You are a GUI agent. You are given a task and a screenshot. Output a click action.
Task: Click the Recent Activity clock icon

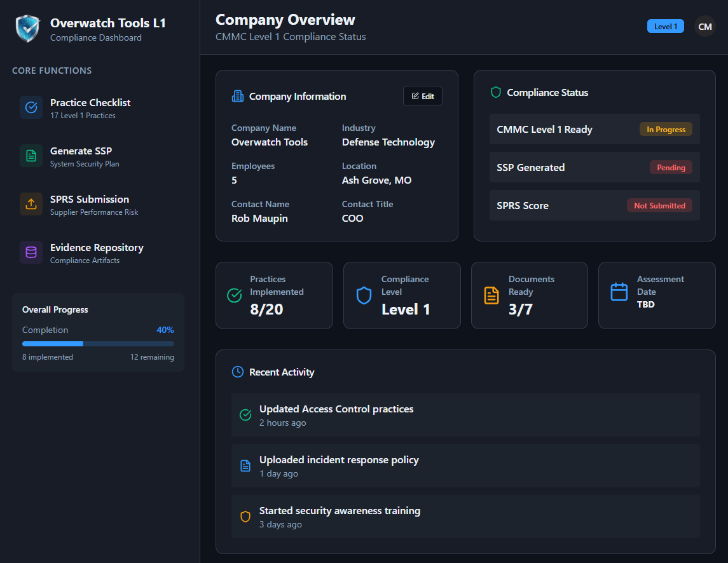(x=237, y=372)
